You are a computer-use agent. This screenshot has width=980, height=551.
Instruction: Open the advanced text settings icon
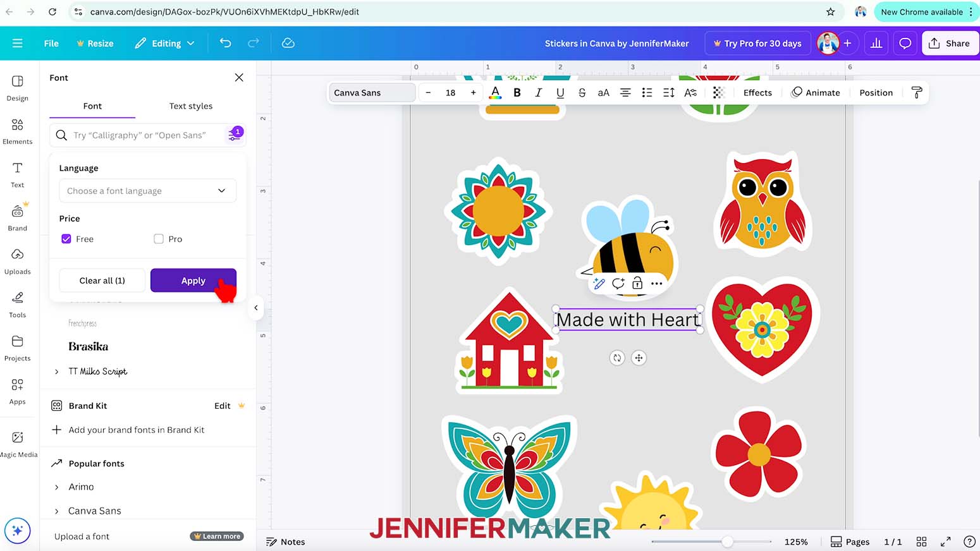coord(690,93)
